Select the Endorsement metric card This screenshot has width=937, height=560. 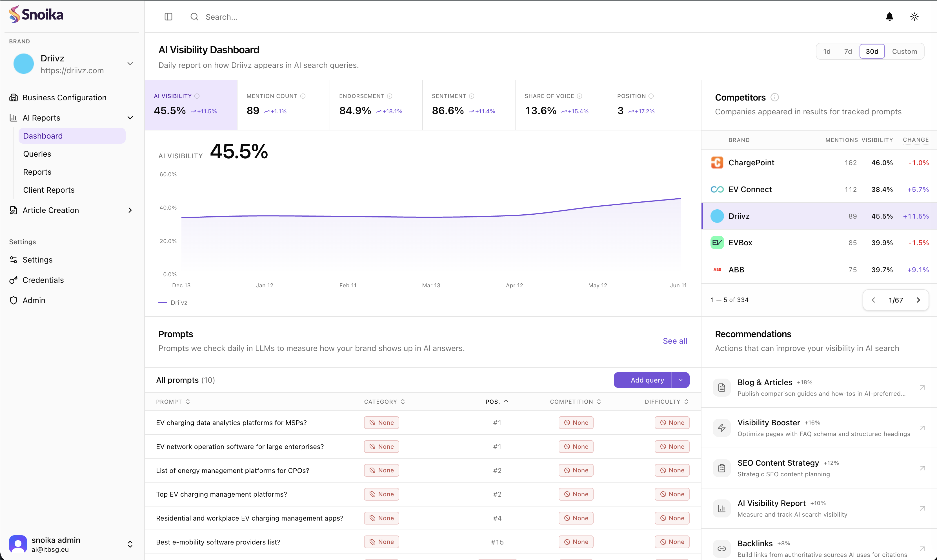tap(376, 105)
